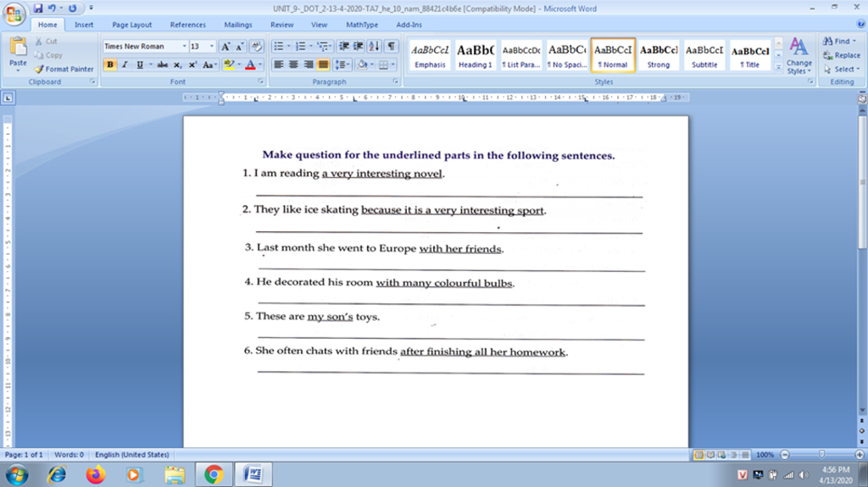Image resolution: width=868 pixels, height=487 pixels.
Task: Apply the Heading 1 style
Action: (475, 55)
